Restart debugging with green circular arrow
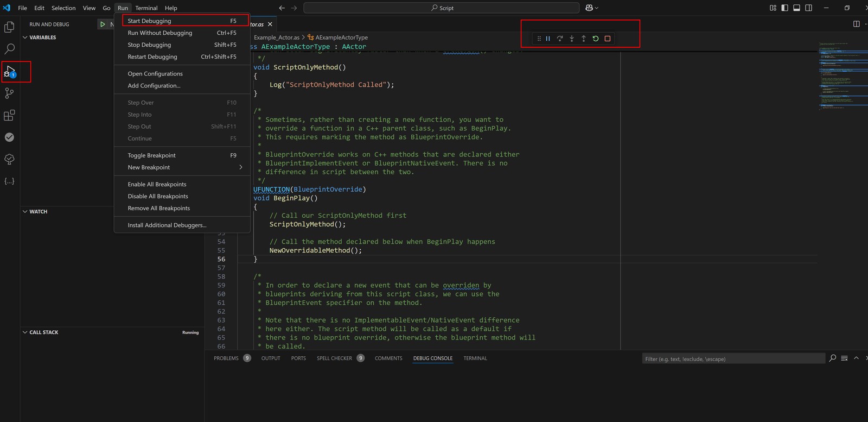868x422 pixels. coord(596,39)
